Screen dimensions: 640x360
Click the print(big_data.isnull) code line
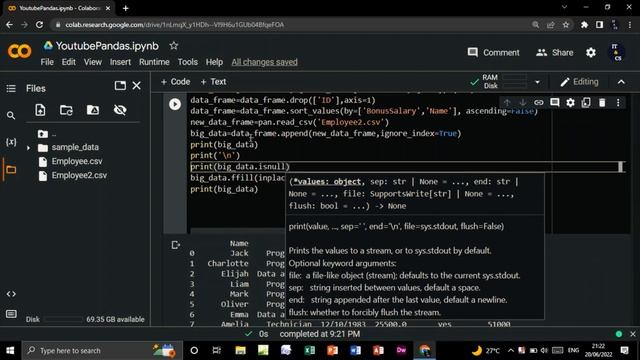[240, 167]
